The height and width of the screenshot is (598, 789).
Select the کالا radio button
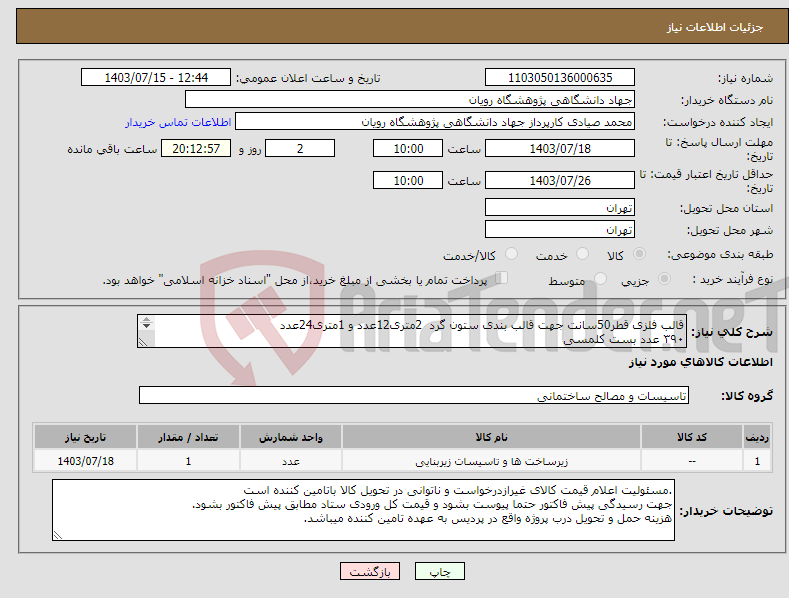(x=640, y=254)
